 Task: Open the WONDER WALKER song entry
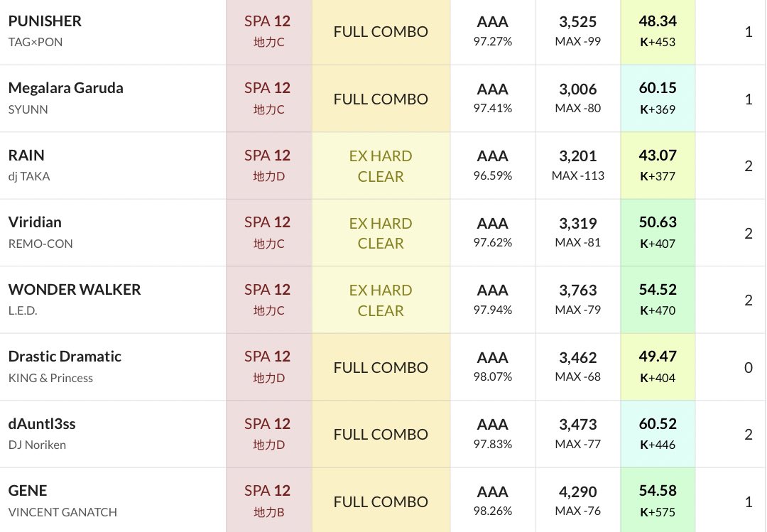coord(75,289)
